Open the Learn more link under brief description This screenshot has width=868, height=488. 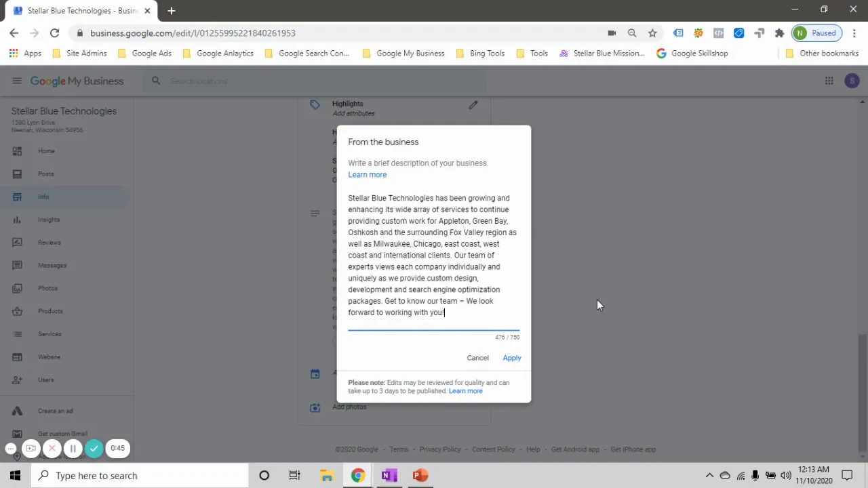click(x=368, y=175)
